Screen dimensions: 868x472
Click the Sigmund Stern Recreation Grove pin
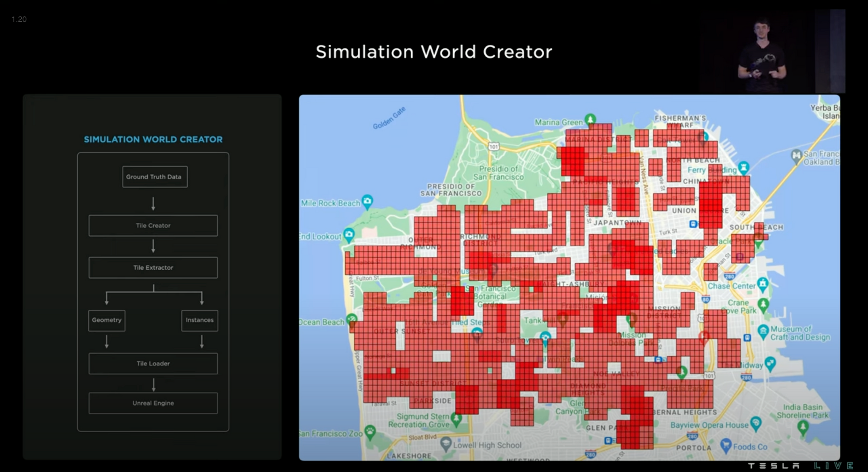[456, 419]
